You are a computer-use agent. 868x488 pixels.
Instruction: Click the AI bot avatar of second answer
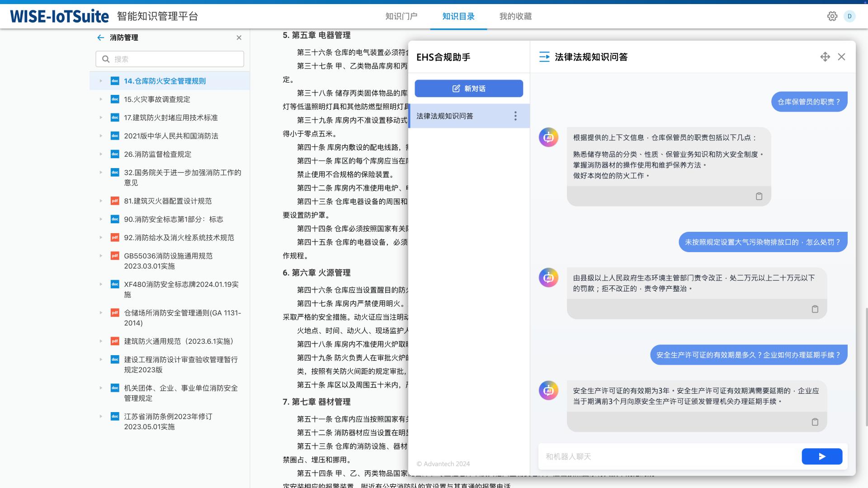(548, 277)
